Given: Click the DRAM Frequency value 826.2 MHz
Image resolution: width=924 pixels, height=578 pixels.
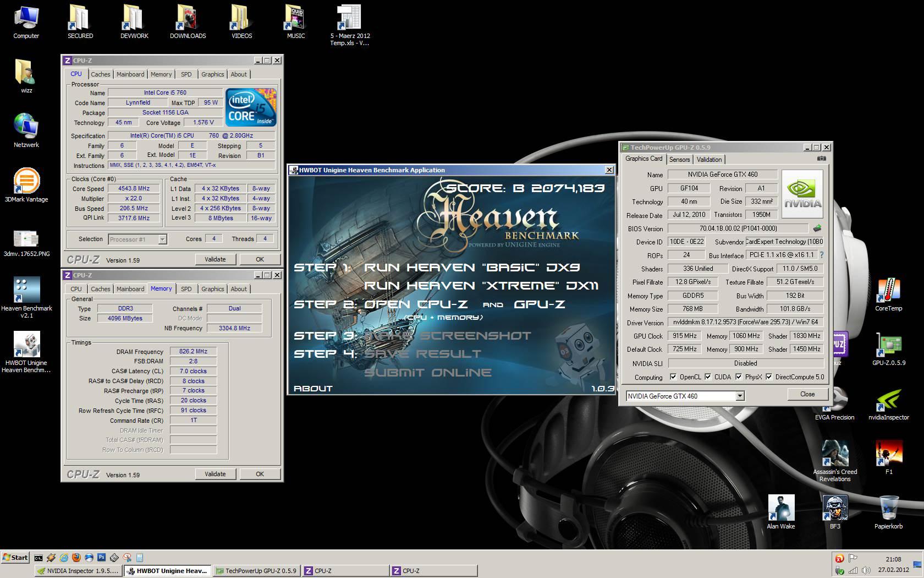Looking at the screenshot, I should (x=193, y=351).
